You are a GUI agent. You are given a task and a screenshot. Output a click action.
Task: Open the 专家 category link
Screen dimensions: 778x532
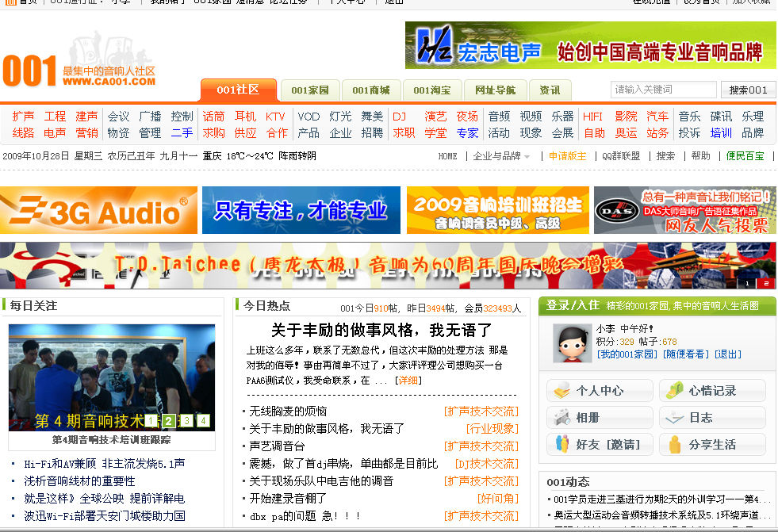click(x=467, y=133)
